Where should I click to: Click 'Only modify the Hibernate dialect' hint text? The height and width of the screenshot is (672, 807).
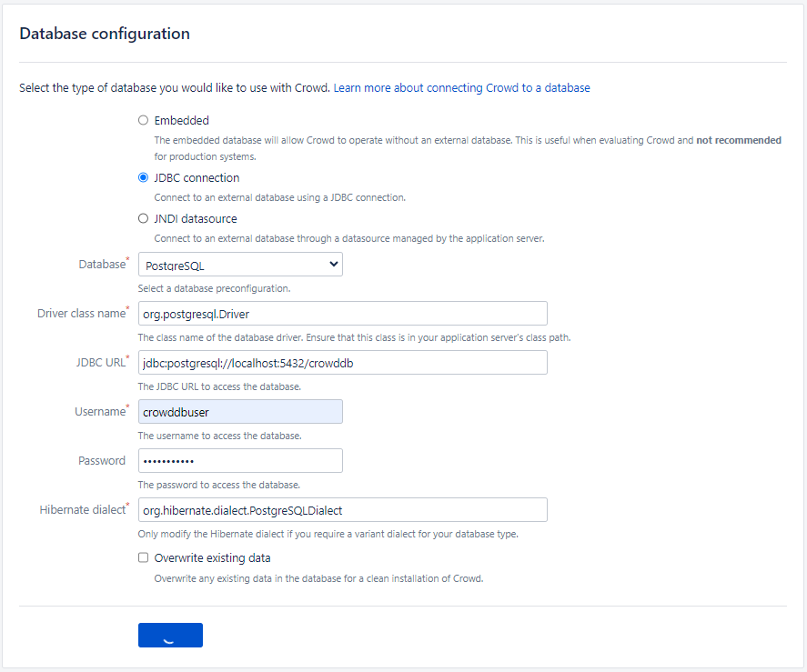point(328,534)
